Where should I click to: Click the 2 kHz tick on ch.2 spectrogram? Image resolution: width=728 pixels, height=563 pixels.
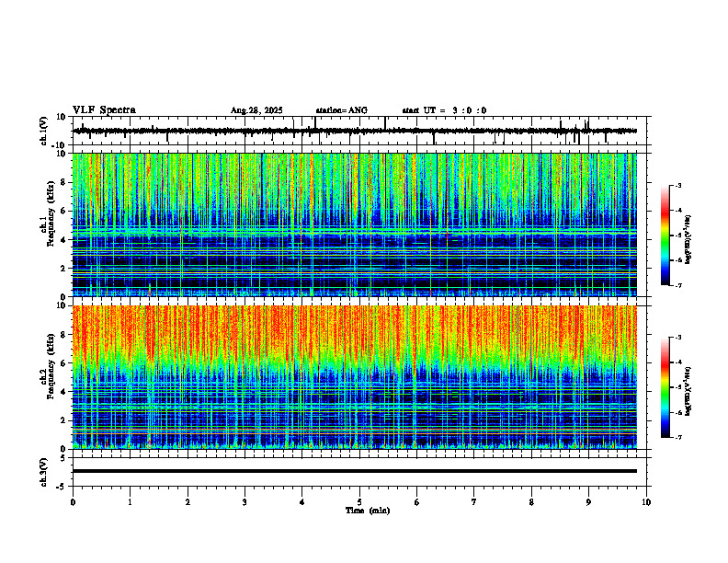pos(64,420)
